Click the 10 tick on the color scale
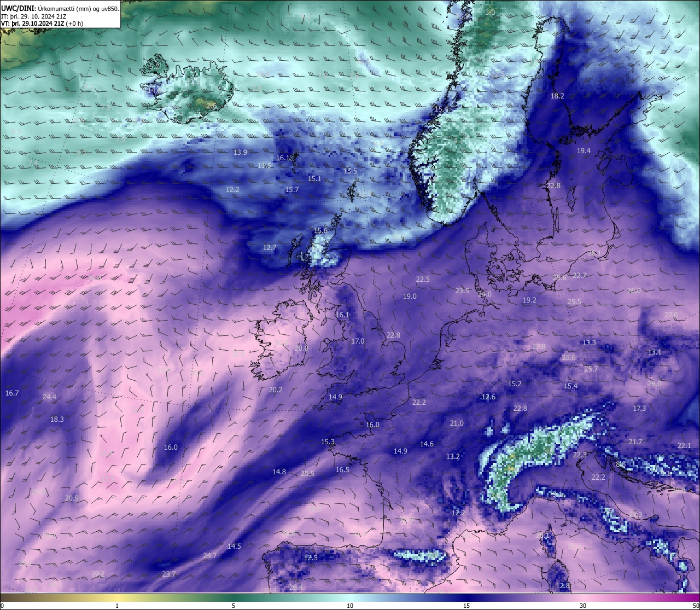The width and height of the screenshot is (700, 610). 350,606
